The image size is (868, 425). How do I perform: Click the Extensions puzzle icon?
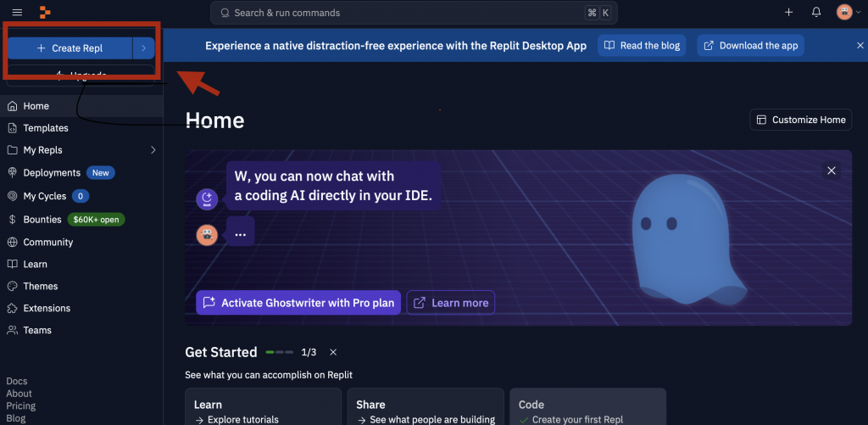click(x=12, y=308)
